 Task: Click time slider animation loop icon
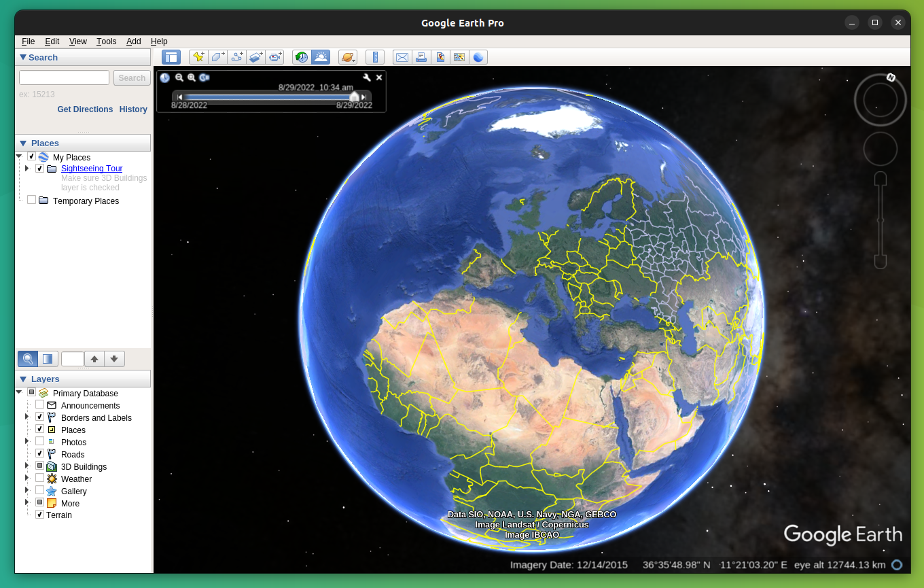pyautogui.click(x=204, y=77)
